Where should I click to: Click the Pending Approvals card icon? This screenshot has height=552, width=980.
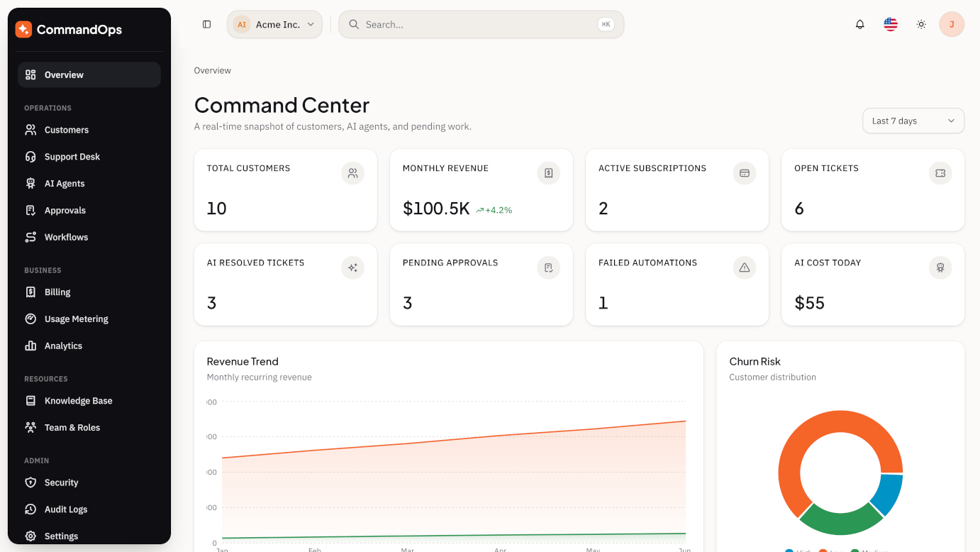tap(549, 267)
